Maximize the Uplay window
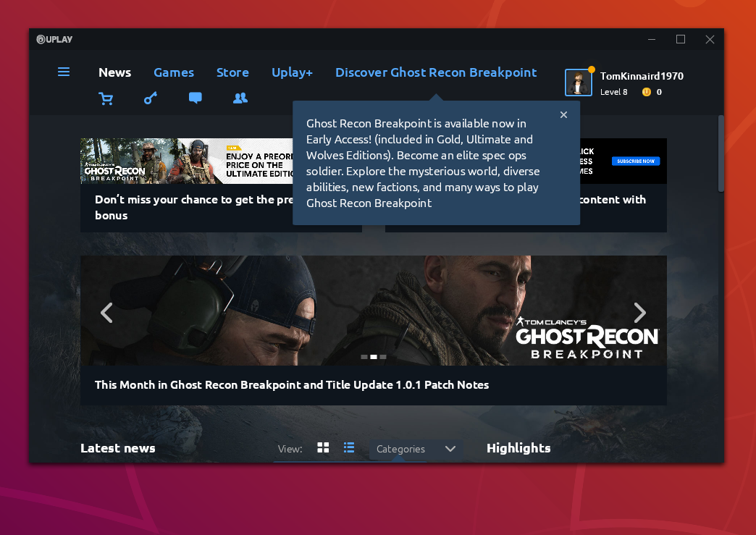 (x=681, y=40)
